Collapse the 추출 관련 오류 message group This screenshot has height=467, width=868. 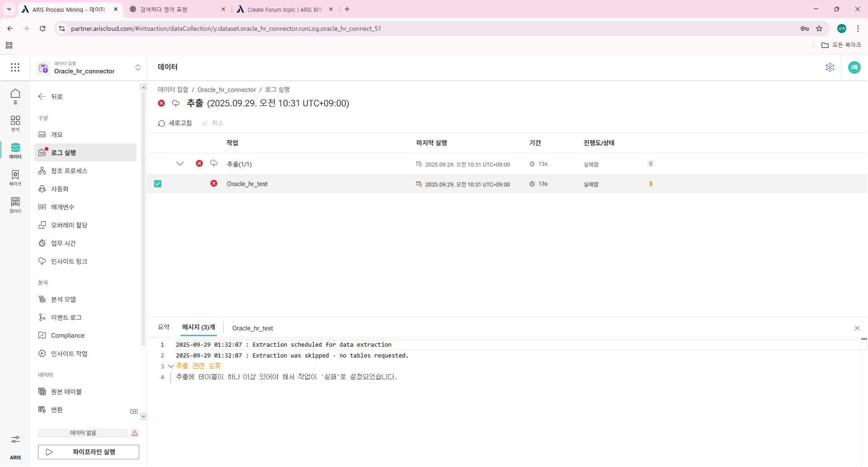(x=171, y=366)
